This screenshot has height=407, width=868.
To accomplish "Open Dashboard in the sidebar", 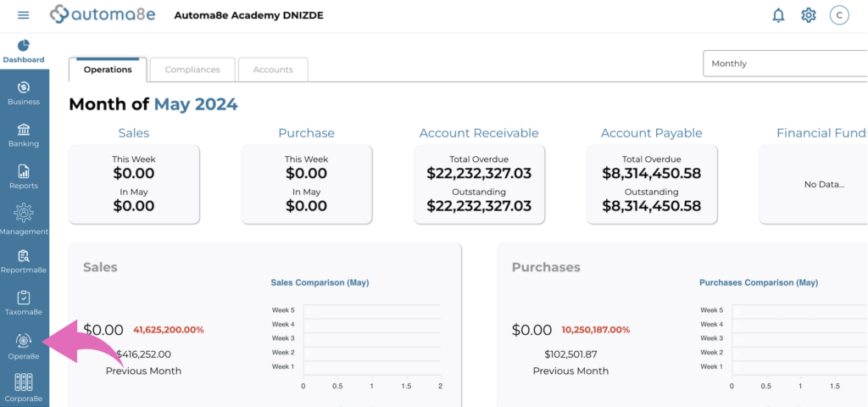I will (24, 51).
